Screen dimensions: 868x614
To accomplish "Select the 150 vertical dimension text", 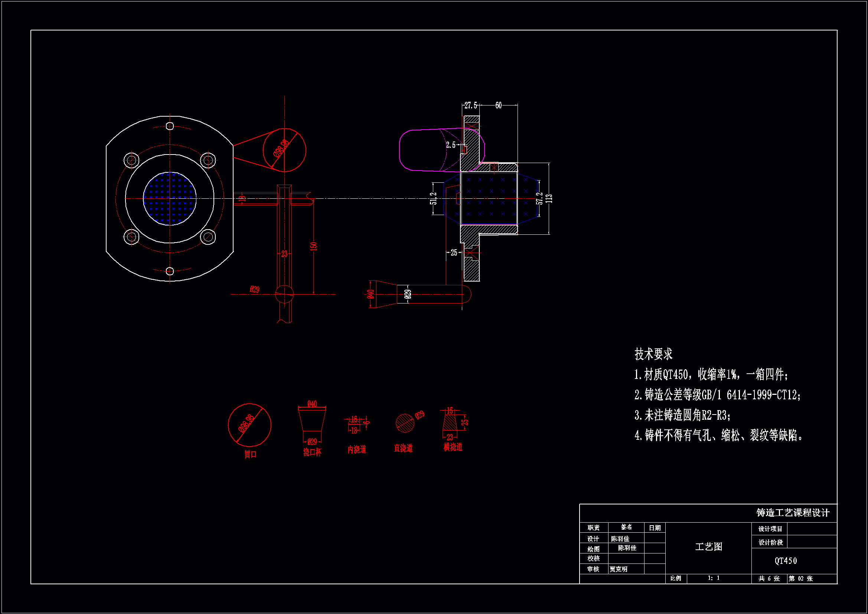I will [313, 246].
